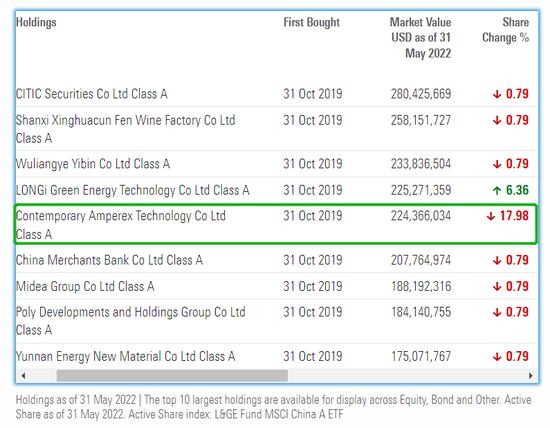This screenshot has height=428, width=550.
Task: Click the red down arrow in Yunnan Energy row
Action: [497, 357]
